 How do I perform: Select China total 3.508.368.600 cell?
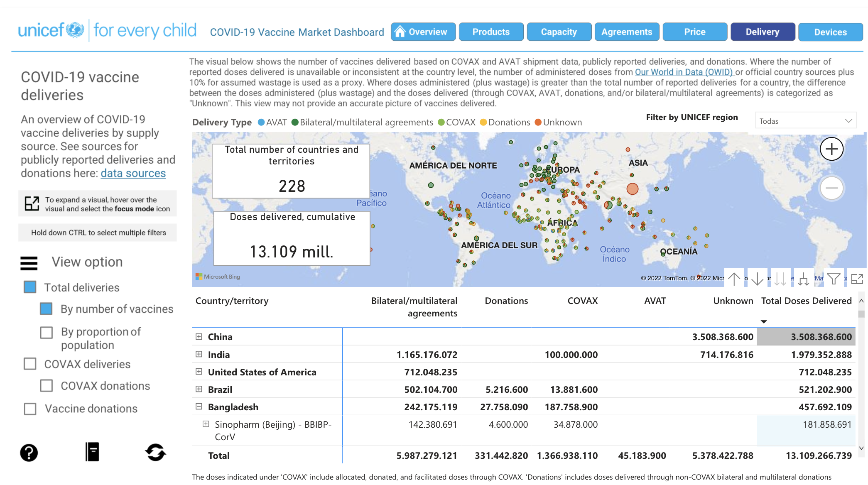[806, 337]
